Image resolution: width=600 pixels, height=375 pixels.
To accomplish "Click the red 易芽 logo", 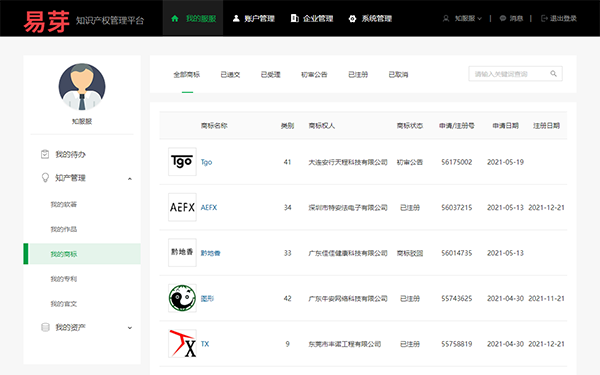I will click(47, 21).
